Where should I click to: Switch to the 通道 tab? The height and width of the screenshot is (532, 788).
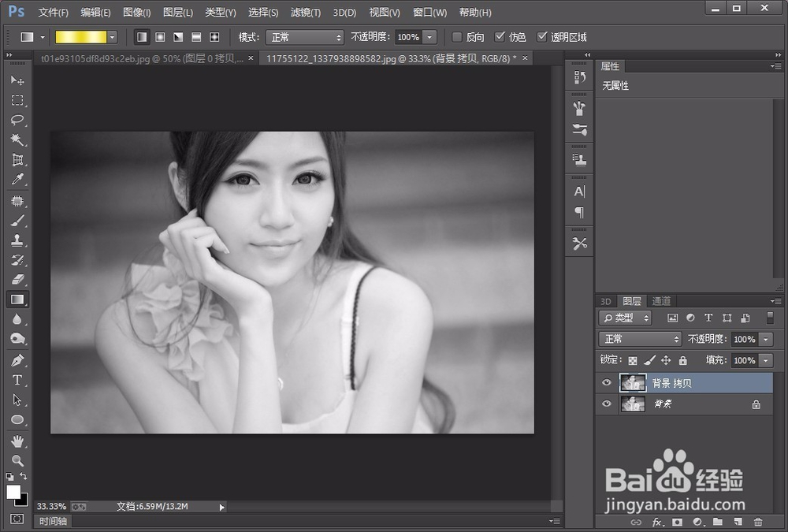661,301
